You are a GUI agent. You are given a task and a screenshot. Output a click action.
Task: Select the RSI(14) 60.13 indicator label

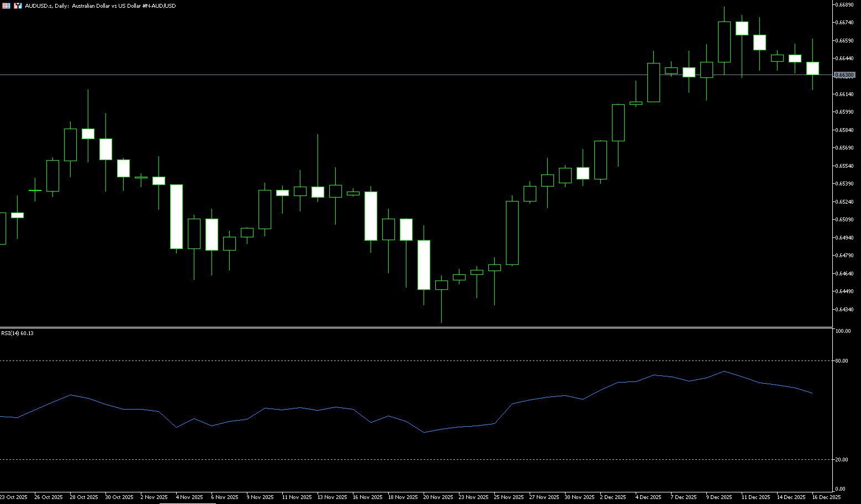point(17,333)
